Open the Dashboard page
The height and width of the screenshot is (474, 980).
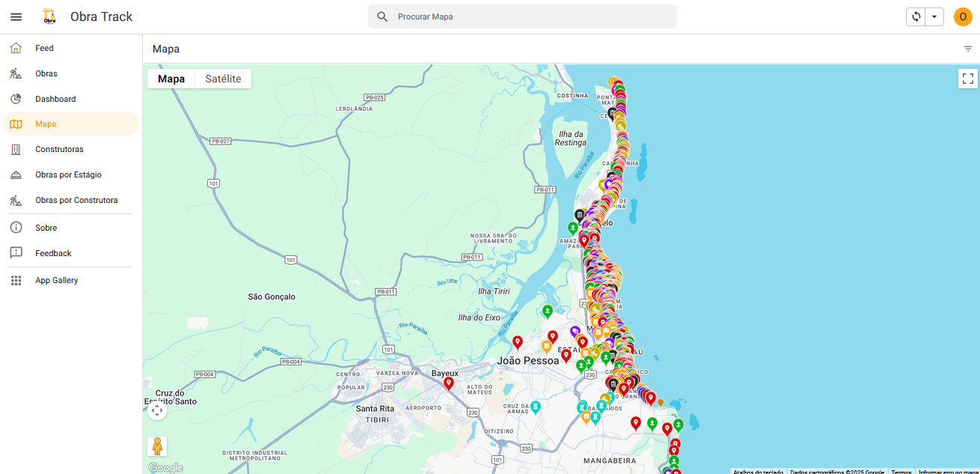55,99
